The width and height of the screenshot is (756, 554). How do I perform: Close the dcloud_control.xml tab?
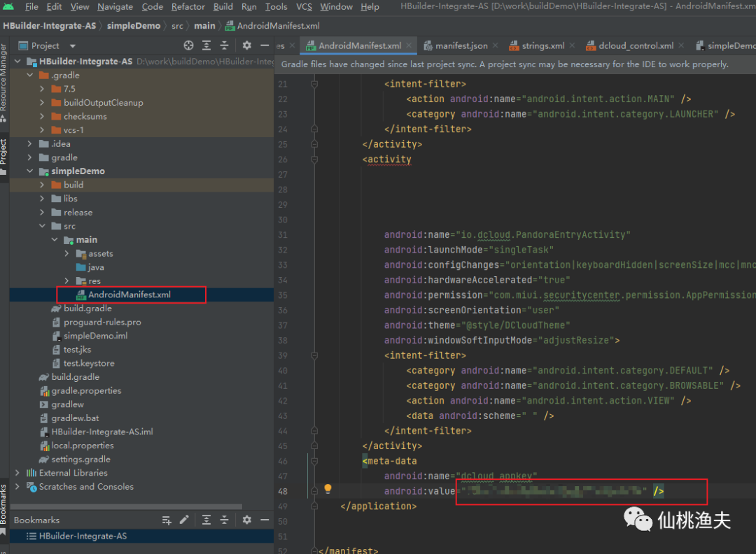click(x=681, y=45)
